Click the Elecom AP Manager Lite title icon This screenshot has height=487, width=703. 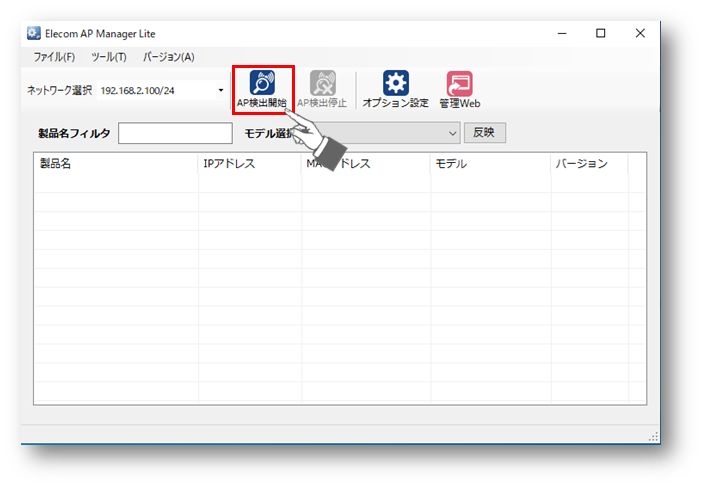pyautogui.click(x=34, y=33)
